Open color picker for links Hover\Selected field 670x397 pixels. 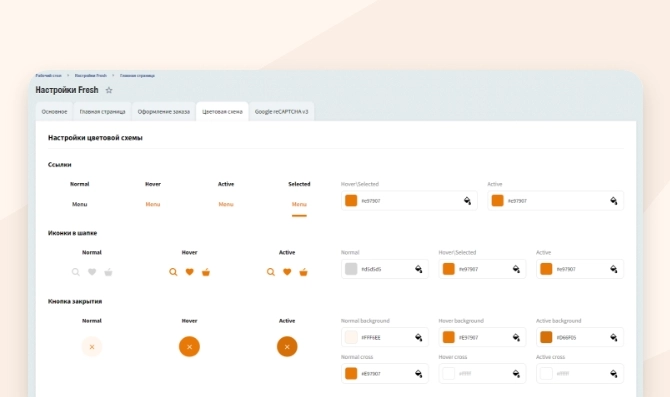(x=467, y=201)
